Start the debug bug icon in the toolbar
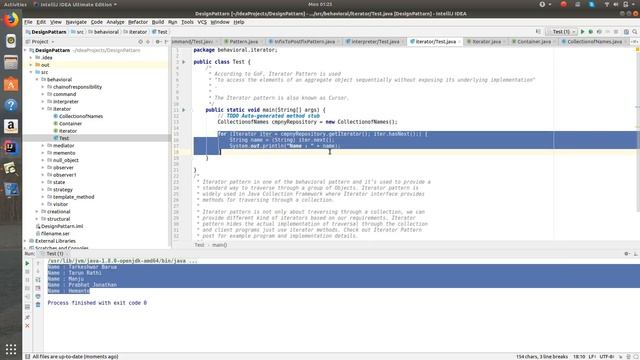The height and width of the screenshot is (360, 640). [x=591, y=32]
